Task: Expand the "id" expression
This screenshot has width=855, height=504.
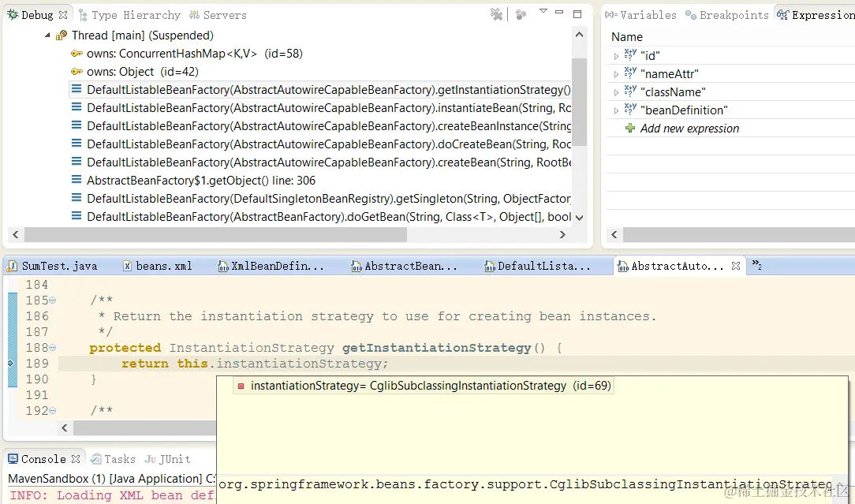Action: tap(616, 56)
